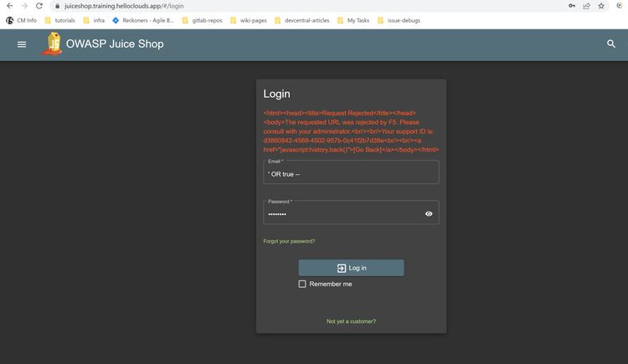Follow the Forgot your password link
The width and height of the screenshot is (628, 364).
[289, 241]
